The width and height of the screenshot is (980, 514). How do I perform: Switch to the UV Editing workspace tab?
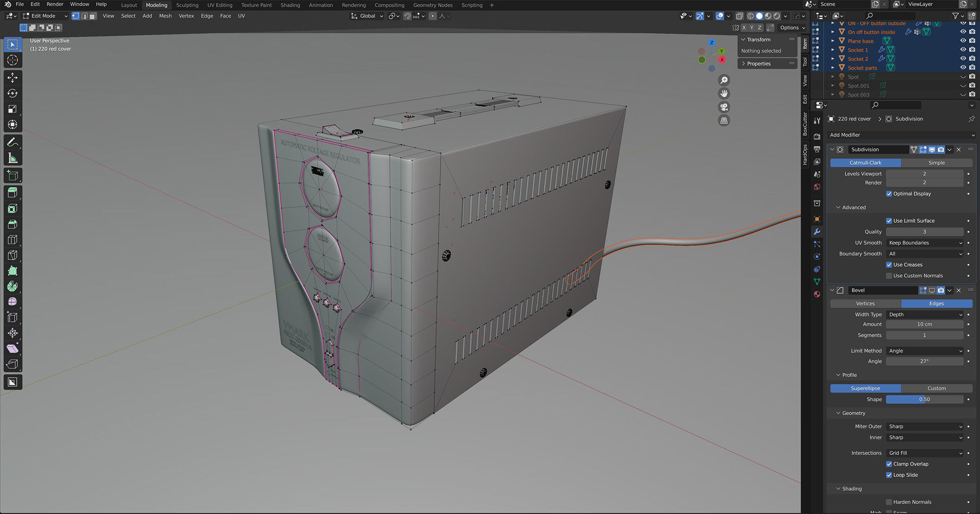[x=219, y=5]
